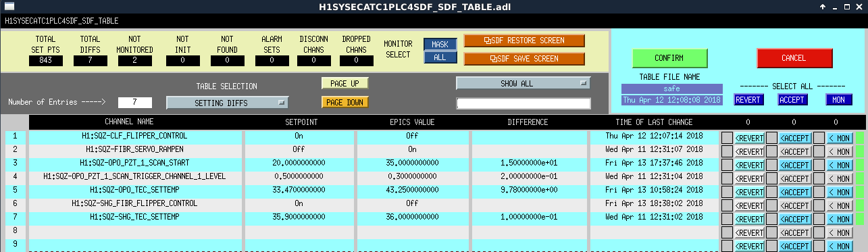Click EPICS value 36.0000000000

point(413,217)
